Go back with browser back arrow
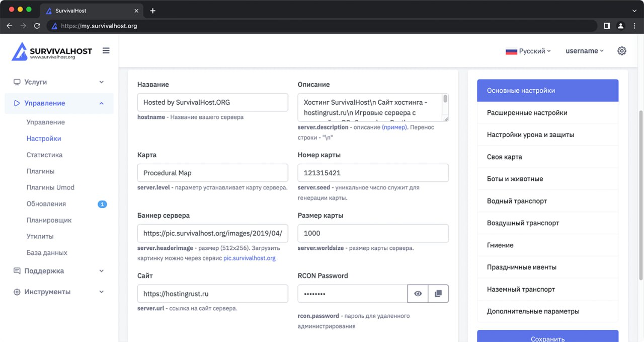Screen dimensions: 644x342 [10, 26]
